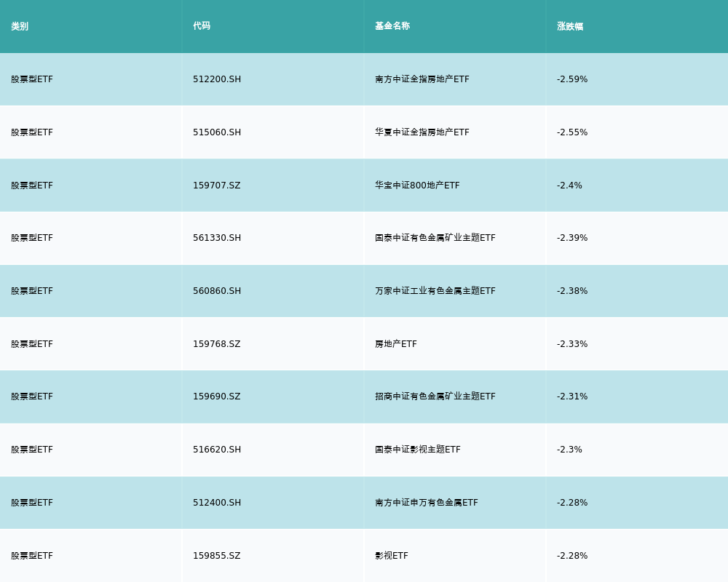Click the -2.38% change value
Viewport: 728px width, 582px height.
click(x=572, y=291)
